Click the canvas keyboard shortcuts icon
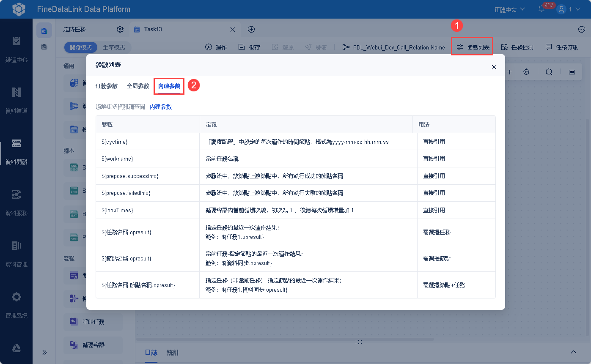Viewport: 591px width, 364px height. [x=572, y=72]
